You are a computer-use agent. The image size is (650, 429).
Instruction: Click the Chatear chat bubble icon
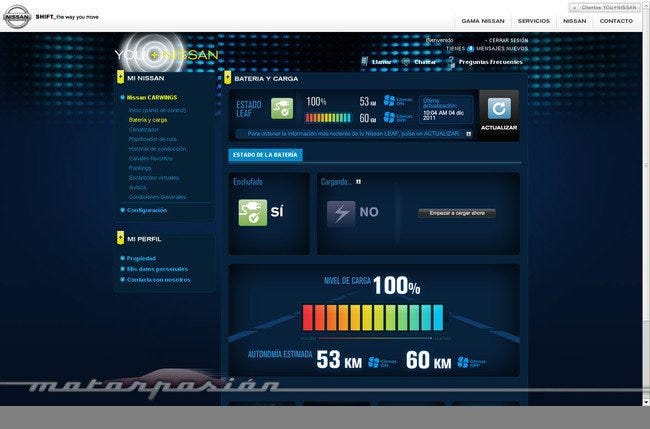tap(406, 62)
